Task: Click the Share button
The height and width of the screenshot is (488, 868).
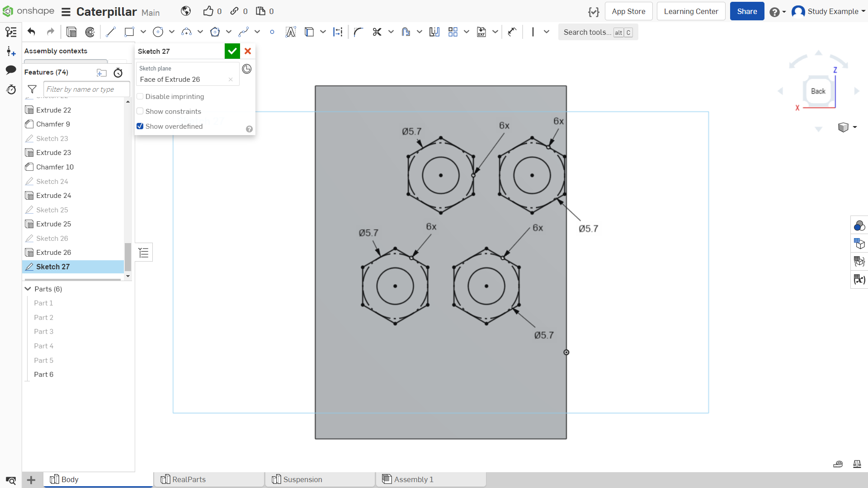Action: (747, 11)
